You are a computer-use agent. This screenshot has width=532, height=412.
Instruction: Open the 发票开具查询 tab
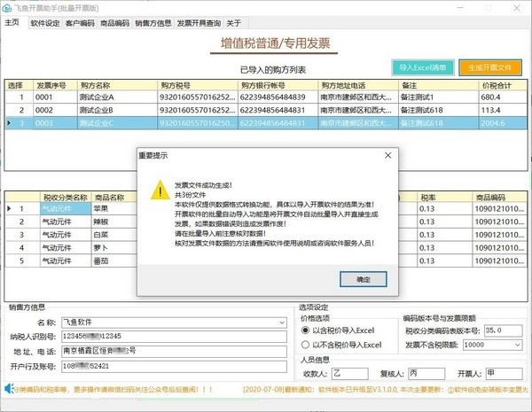pyautogui.click(x=199, y=23)
